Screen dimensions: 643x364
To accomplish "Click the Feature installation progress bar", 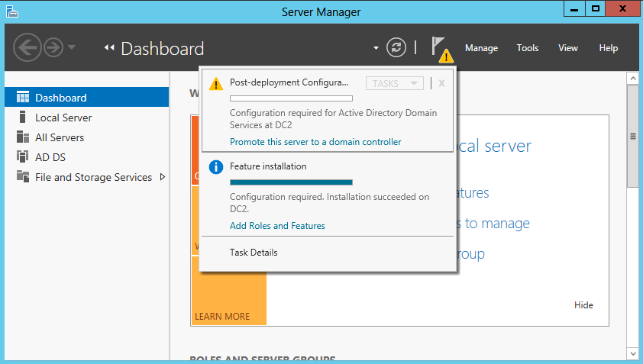I will click(x=291, y=182).
